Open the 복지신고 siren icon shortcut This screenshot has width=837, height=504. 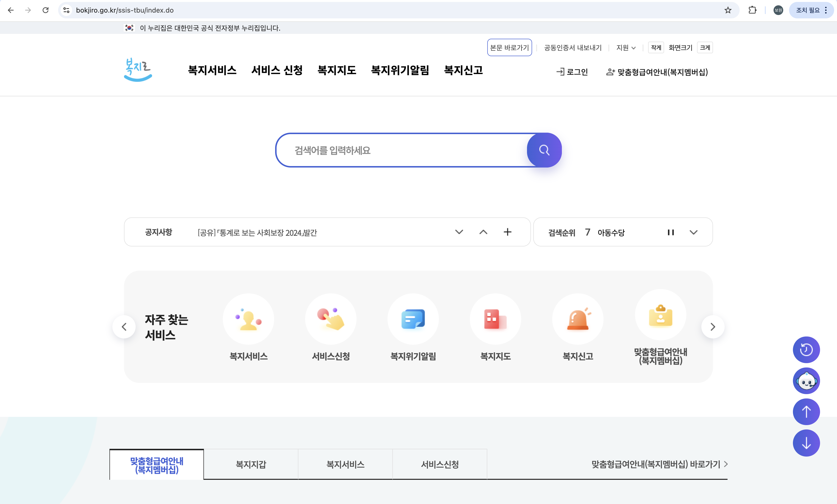point(577,319)
